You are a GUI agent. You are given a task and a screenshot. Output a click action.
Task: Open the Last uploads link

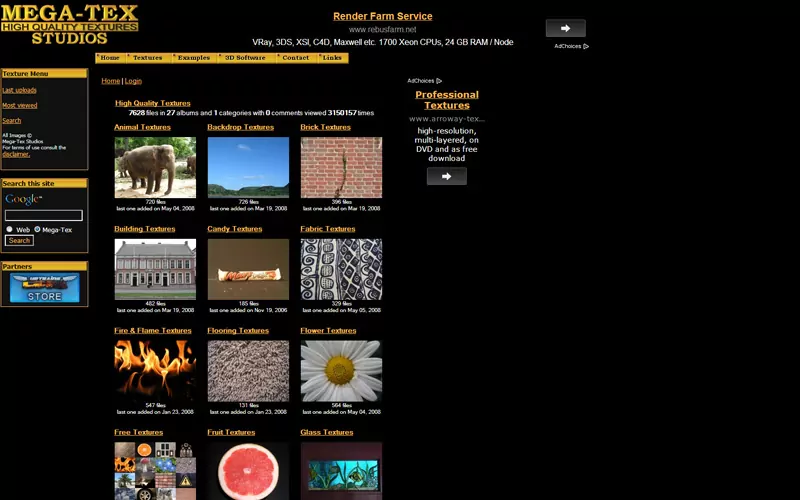pos(19,90)
